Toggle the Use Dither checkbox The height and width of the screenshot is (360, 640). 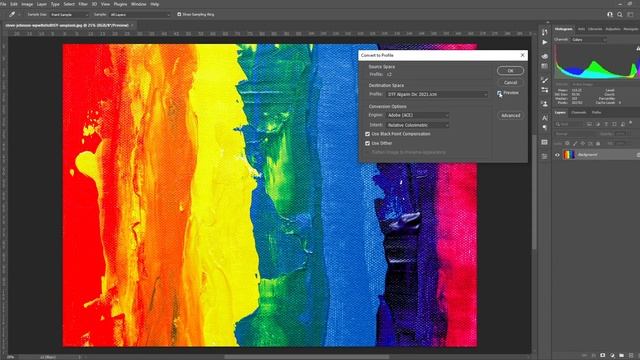click(x=367, y=143)
